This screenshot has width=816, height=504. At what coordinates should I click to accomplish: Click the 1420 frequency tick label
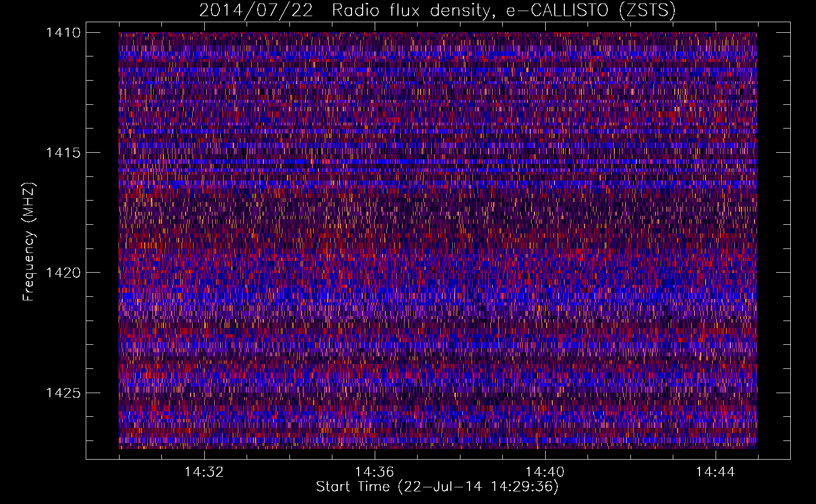coord(63,273)
